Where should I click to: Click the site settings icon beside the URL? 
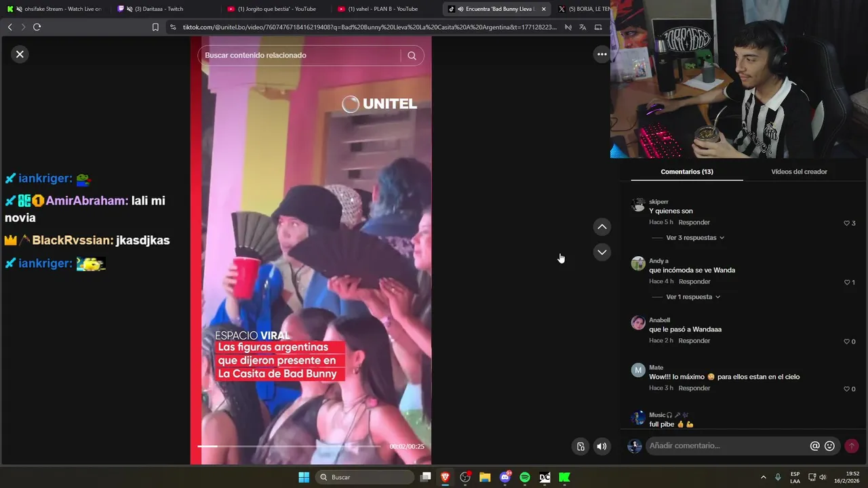click(x=173, y=27)
